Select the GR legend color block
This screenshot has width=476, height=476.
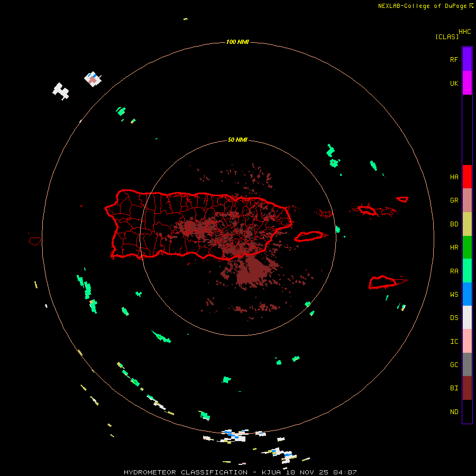(467, 200)
